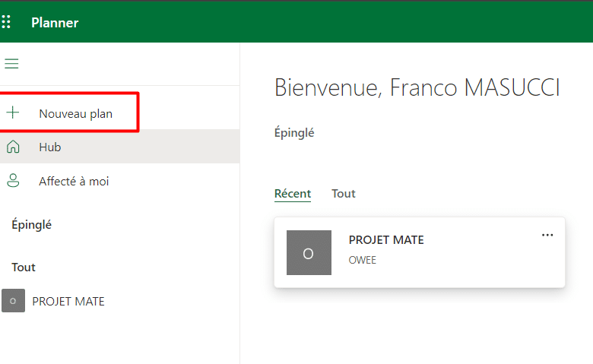Click the PROJET MATE avatar icon in the sidebar

click(x=13, y=301)
